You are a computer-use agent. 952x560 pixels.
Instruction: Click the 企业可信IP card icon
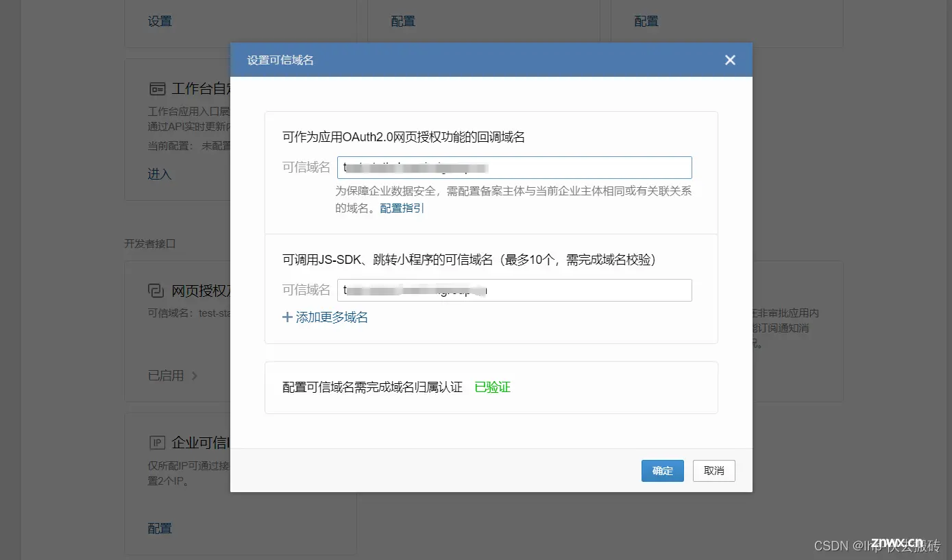click(x=157, y=443)
